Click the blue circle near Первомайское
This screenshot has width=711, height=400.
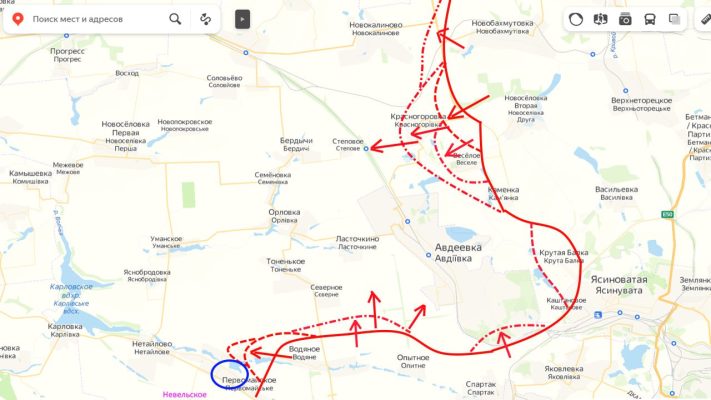pos(229,375)
